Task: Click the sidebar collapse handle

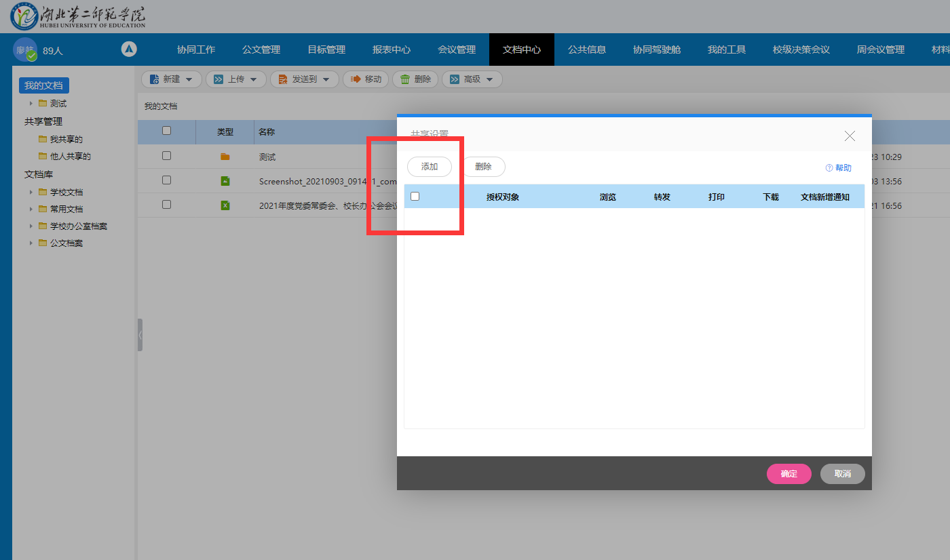Action: tap(140, 335)
